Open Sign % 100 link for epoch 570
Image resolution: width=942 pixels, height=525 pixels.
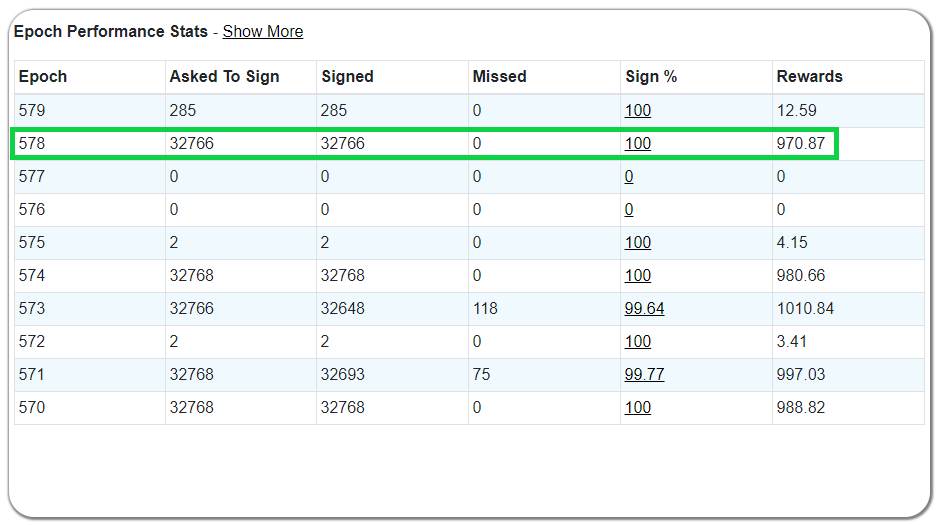coord(637,408)
